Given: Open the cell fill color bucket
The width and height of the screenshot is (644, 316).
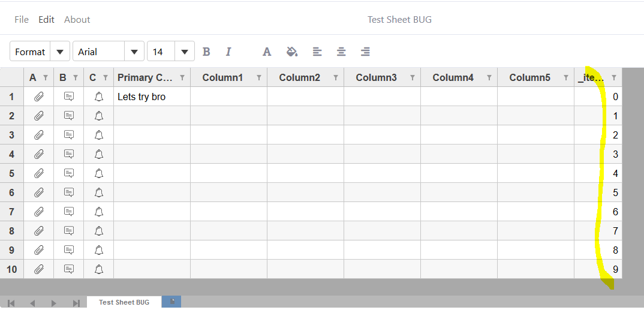Looking at the screenshot, I should tap(291, 52).
